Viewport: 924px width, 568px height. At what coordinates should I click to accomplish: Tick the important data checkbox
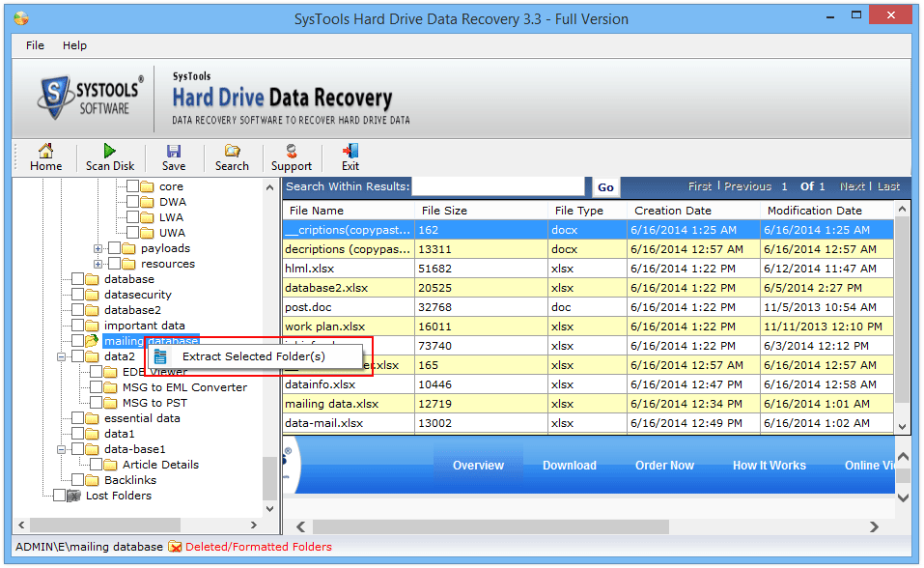coord(78,326)
